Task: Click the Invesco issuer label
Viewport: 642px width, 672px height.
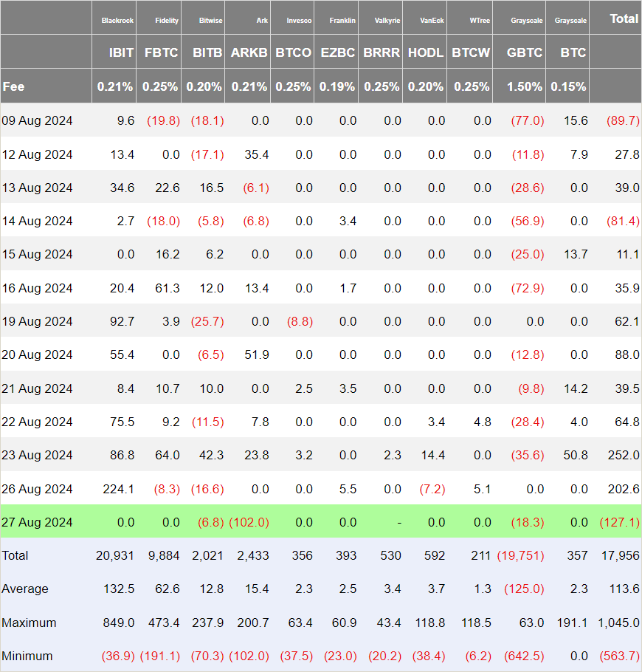Action: click(299, 21)
